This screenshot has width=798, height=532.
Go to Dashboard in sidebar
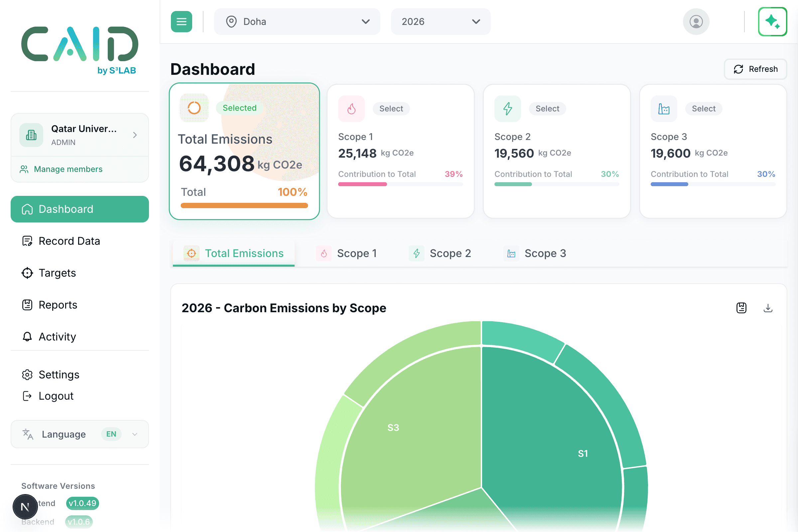coord(80,209)
